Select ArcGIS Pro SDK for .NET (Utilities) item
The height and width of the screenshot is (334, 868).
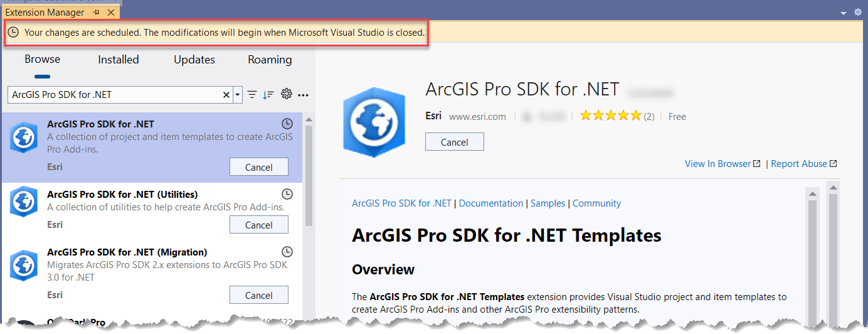152,212
